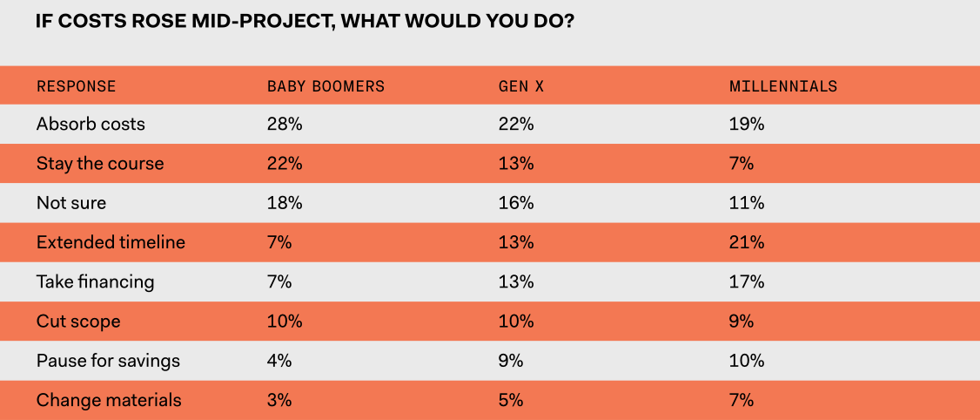
Task: Select the RESPONSE column header
Action: pos(76,86)
